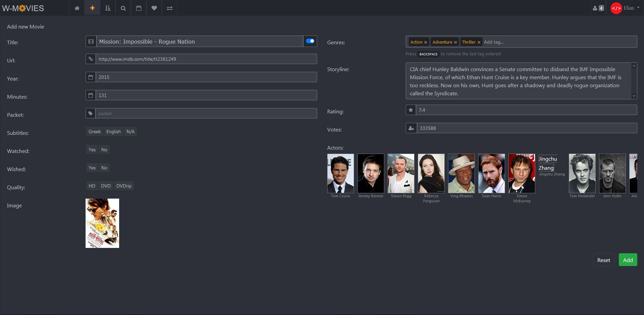644x315 pixels.
Task: Select Simon Pegg actor photo
Action: pyautogui.click(x=401, y=173)
